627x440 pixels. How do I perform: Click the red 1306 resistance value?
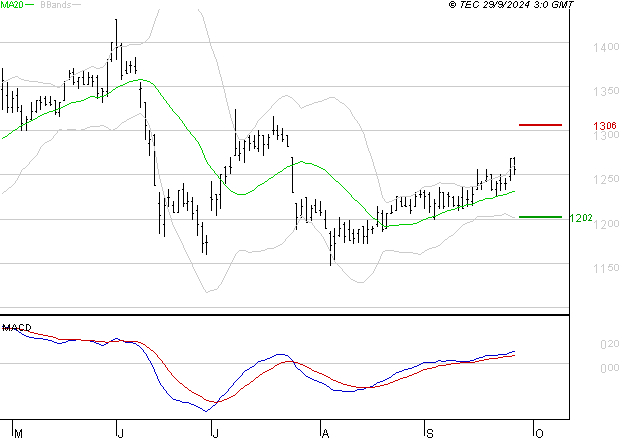point(605,126)
